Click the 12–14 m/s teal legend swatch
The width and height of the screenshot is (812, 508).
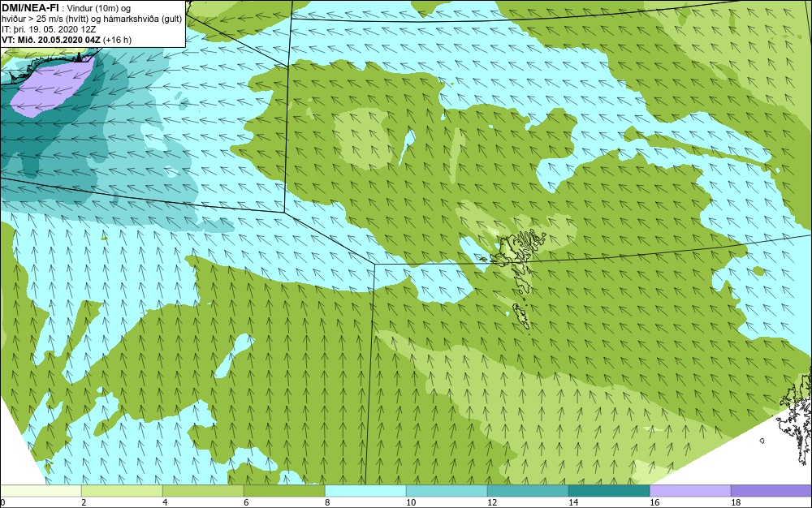coord(528,491)
